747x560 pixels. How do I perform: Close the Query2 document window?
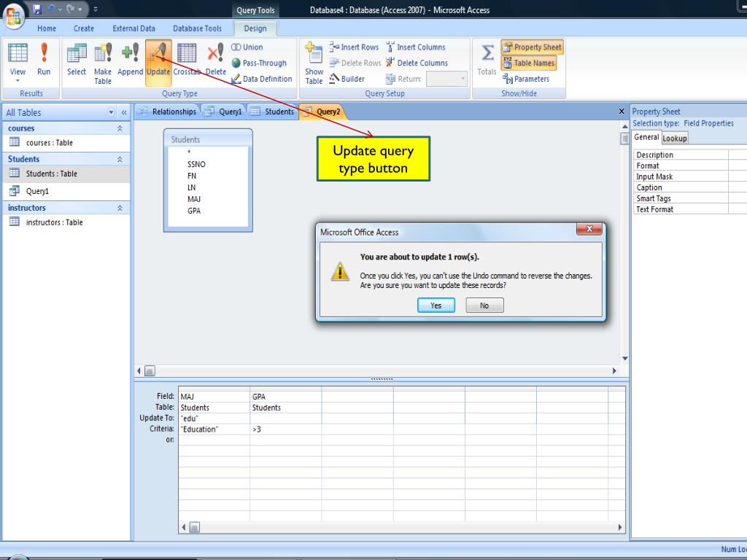click(622, 112)
